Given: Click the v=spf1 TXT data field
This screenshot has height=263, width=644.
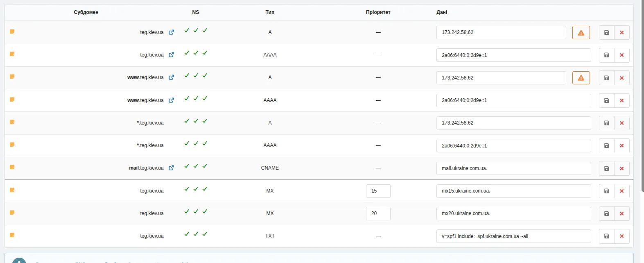Looking at the screenshot, I should pos(514,236).
